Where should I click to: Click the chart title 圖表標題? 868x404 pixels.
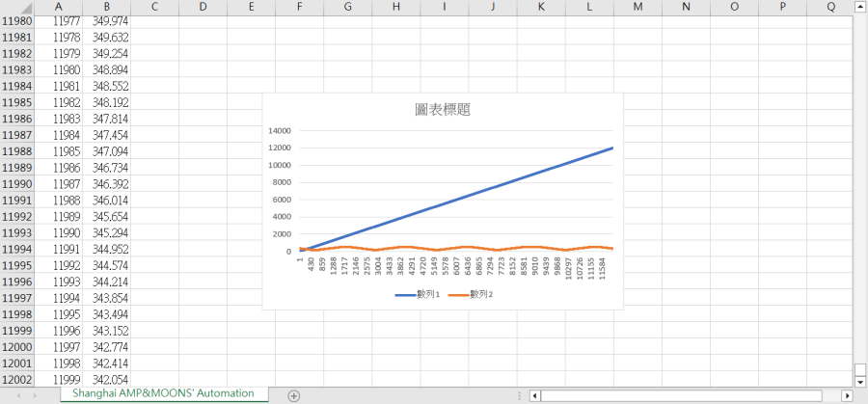tap(442, 110)
